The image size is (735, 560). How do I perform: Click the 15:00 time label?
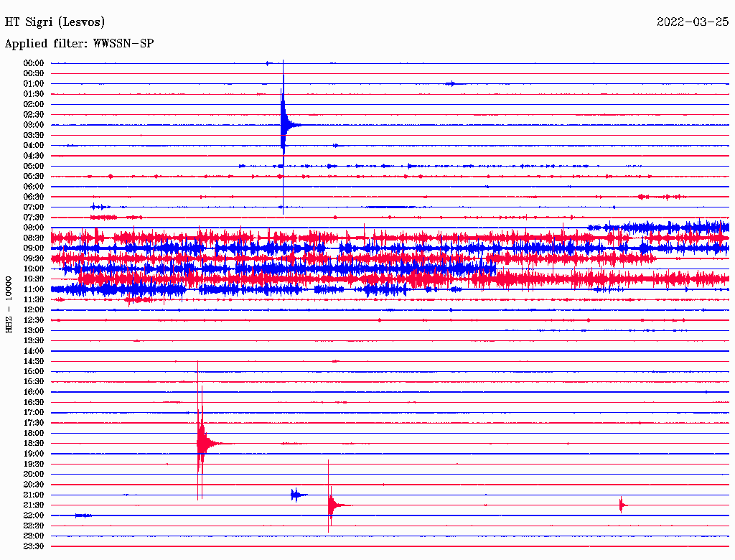coord(34,371)
